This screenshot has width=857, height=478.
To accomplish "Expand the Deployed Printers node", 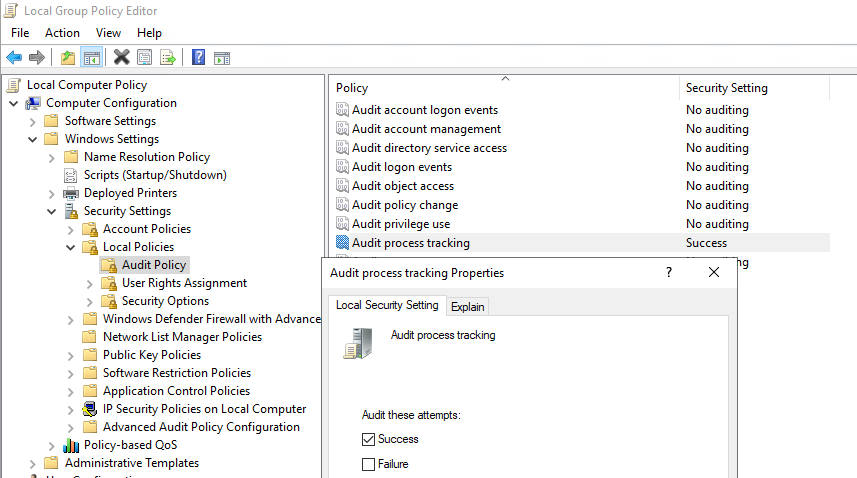I will tap(51, 193).
